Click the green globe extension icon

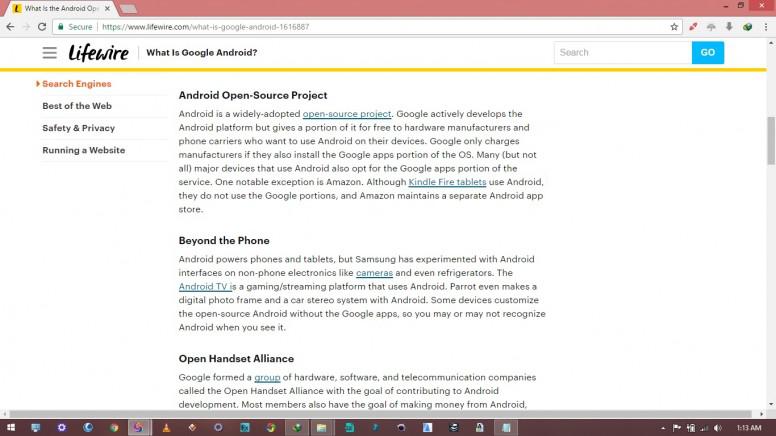747,27
